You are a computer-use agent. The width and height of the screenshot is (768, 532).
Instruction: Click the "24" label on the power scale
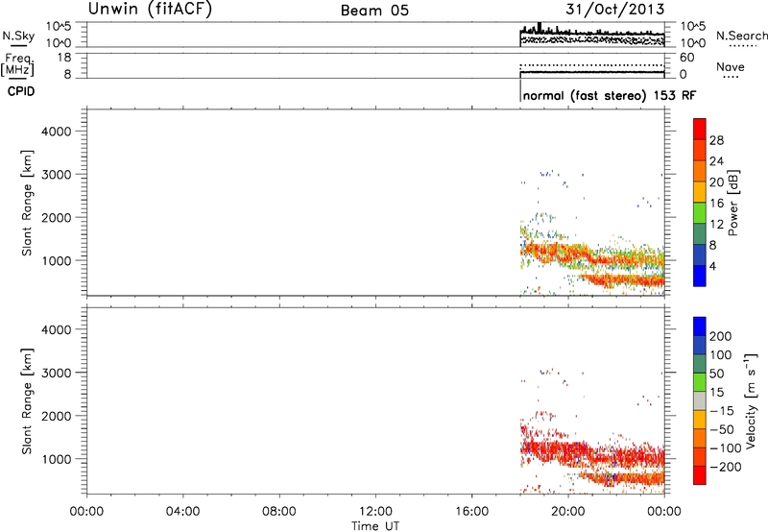(716, 161)
